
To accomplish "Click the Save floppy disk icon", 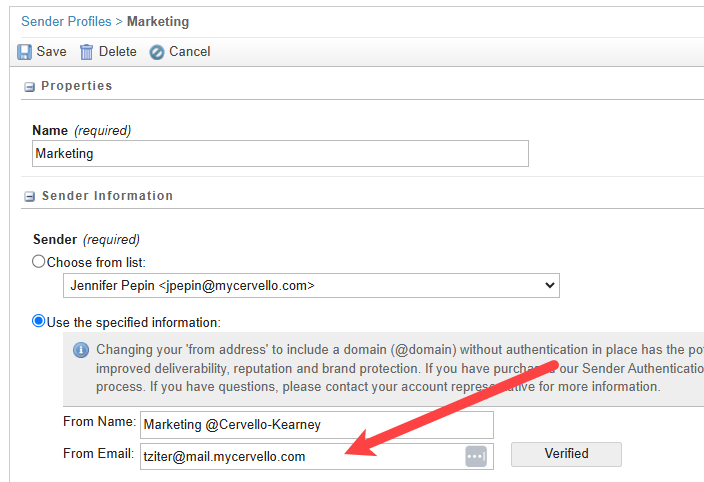I will tap(24, 52).
